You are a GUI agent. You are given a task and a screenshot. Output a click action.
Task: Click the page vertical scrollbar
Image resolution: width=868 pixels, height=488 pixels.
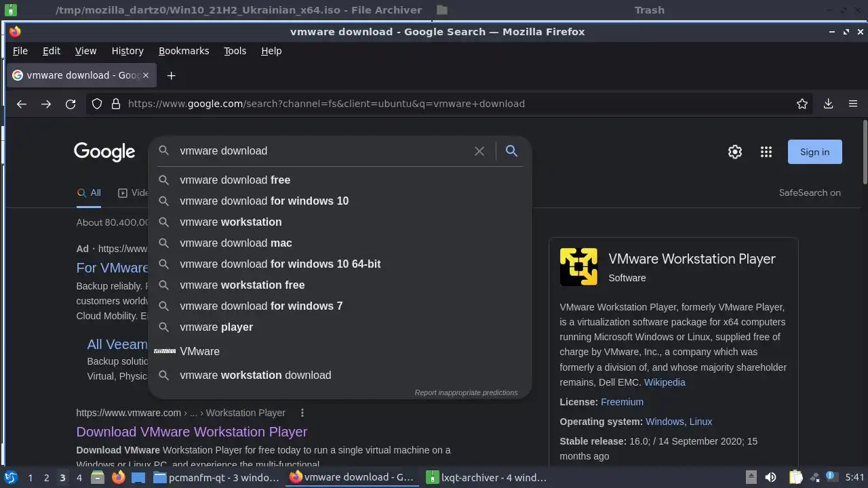click(865, 152)
